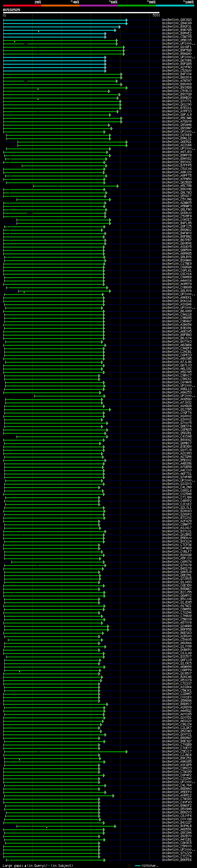Select UniRef100_C0HIE7 entry
197x868 pixels.
coord(177,220)
